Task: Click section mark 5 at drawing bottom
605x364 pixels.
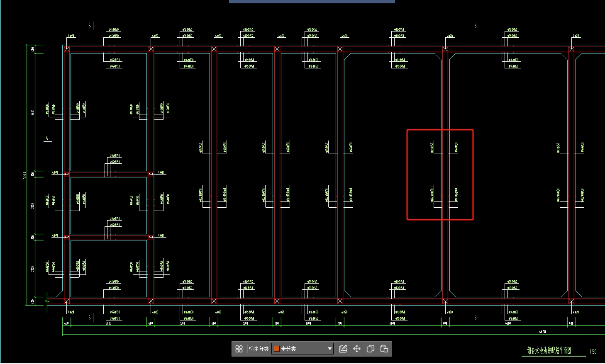Action: (x=90, y=318)
